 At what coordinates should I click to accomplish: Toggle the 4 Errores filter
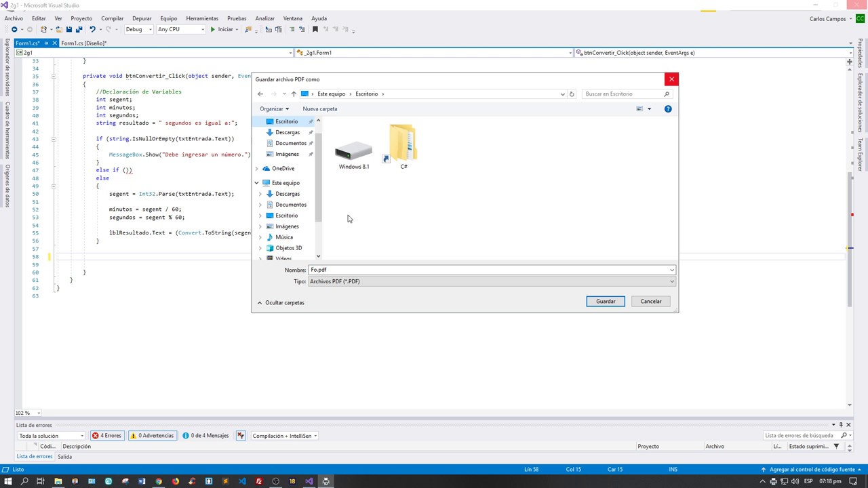[x=107, y=436]
